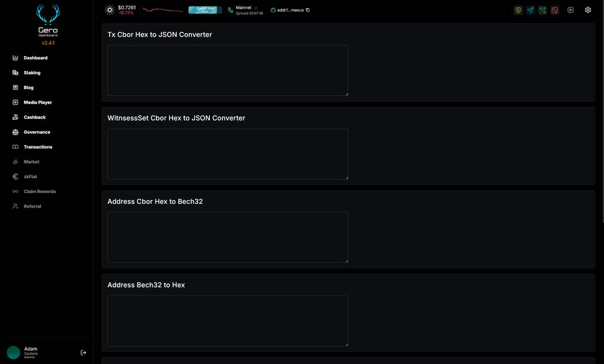Copy the wallet address using copy icon

point(307,10)
